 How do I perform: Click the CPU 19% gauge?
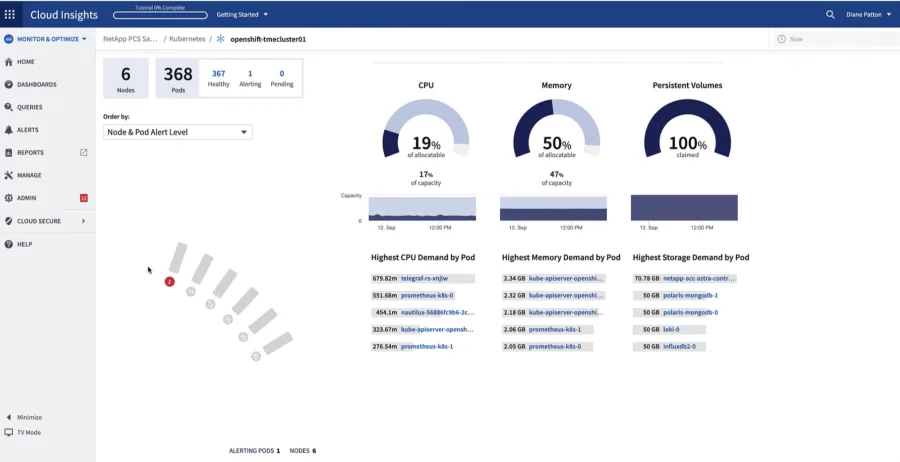[x=426, y=129]
